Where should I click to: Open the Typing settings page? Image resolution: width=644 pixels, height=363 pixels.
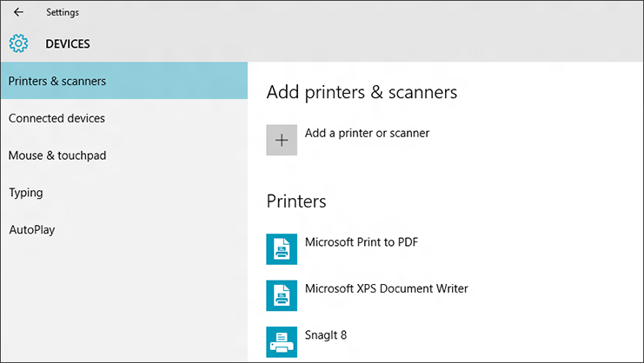tap(26, 193)
